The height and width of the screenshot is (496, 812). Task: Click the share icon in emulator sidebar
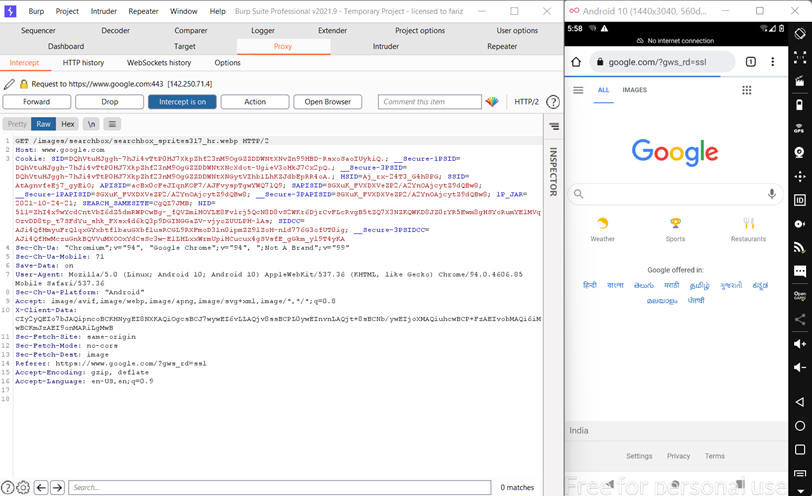click(800, 319)
